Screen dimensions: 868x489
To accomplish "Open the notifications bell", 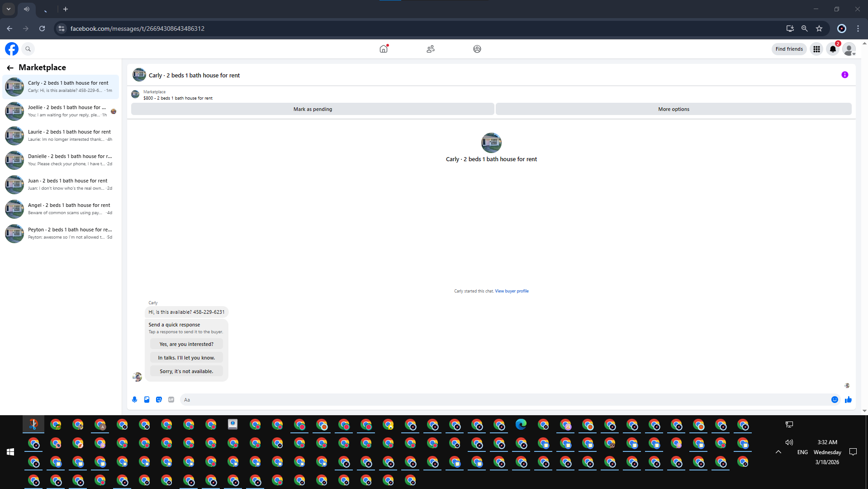I will pyautogui.click(x=833, y=49).
